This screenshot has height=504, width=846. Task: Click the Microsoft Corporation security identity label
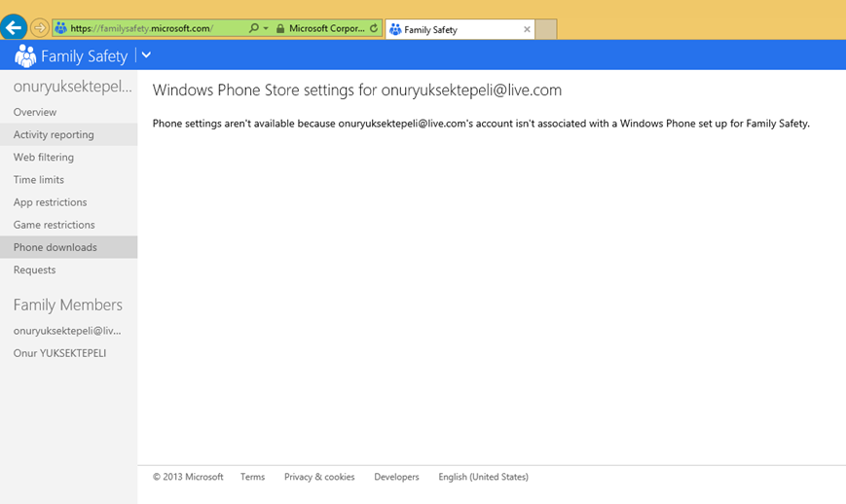pyautogui.click(x=326, y=28)
